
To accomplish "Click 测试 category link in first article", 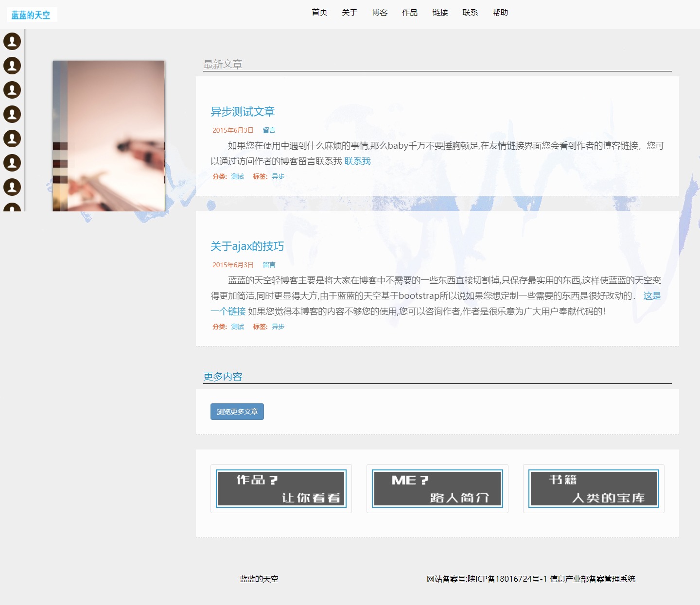I will coord(237,176).
